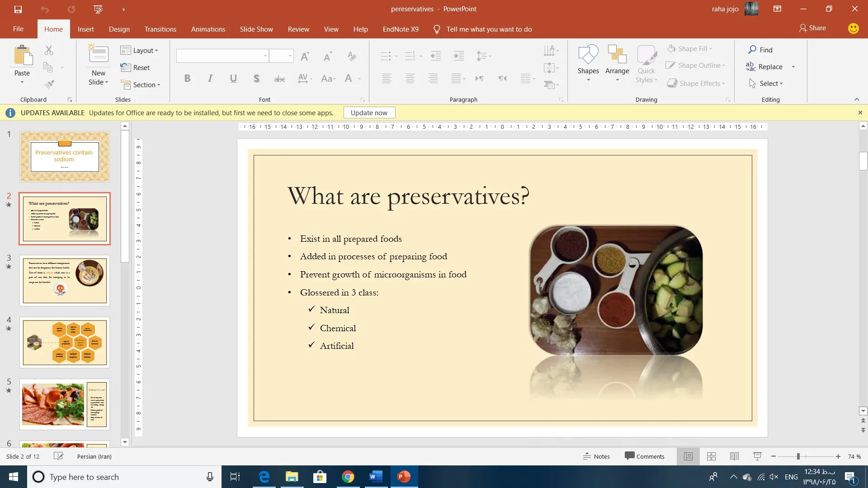Switch to Slide Sorter view icon

pyautogui.click(x=711, y=456)
